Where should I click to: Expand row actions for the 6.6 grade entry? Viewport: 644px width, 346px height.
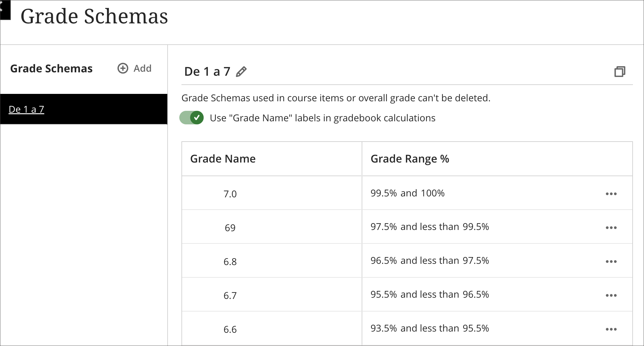pyautogui.click(x=611, y=329)
